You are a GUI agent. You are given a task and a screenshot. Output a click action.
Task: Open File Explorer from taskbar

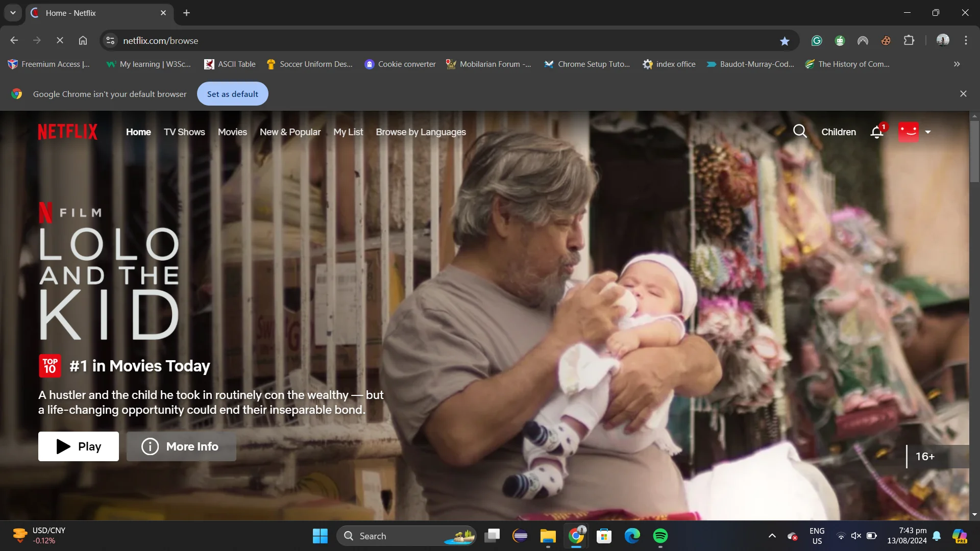pos(548,536)
